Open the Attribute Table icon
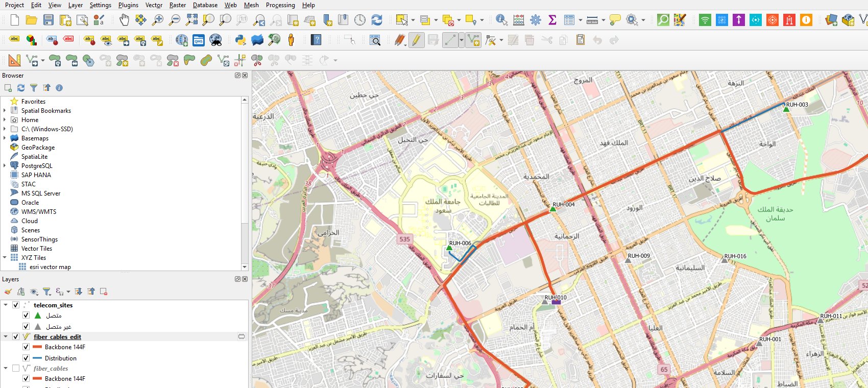This screenshot has width=868, height=388. pyautogui.click(x=569, y=20)
